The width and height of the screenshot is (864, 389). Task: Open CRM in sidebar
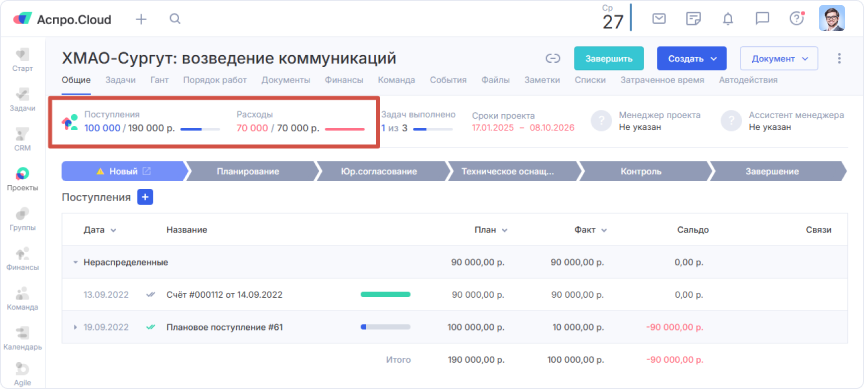pos(22,140)
